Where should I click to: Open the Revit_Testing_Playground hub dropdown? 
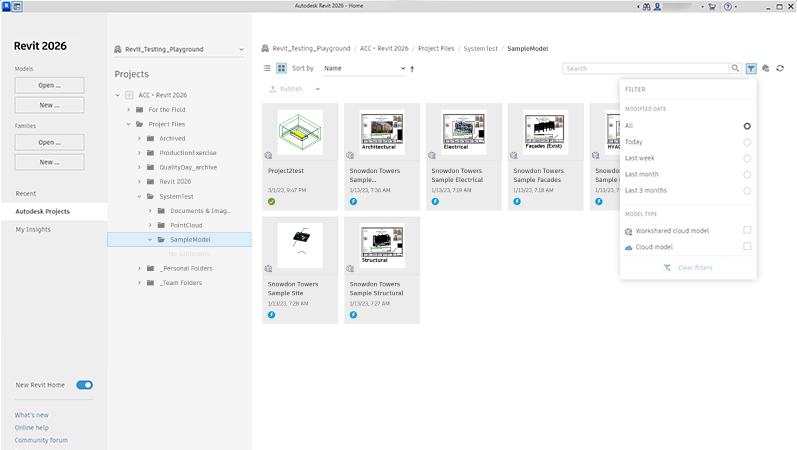pyautogui.click(x=179, y=49)
